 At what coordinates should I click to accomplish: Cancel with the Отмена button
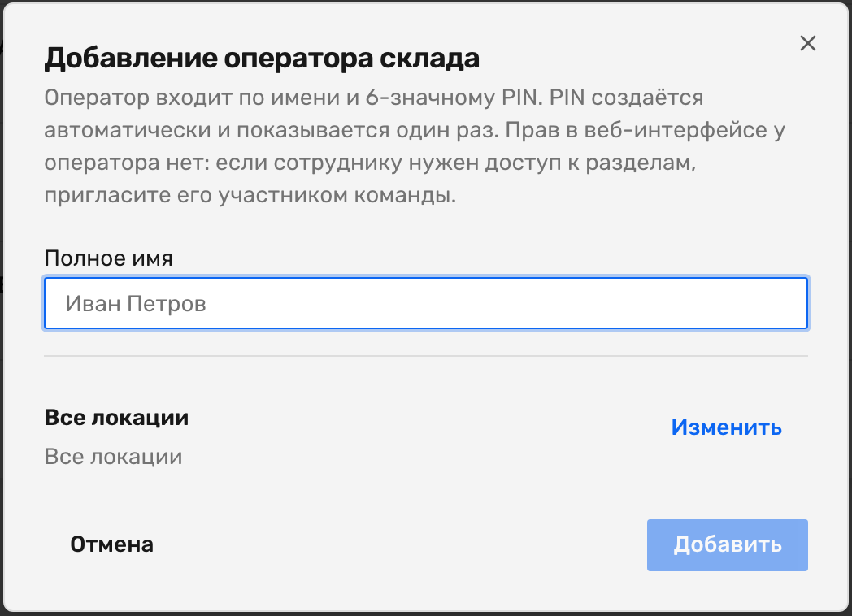click(x=112, y=544)
